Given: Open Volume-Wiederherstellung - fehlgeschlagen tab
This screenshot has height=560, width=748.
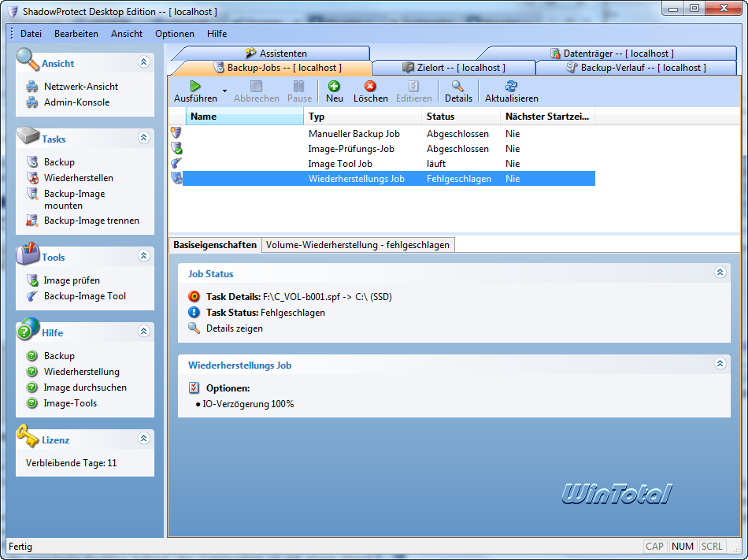Looking at the screenshot, I should tap(357, 245).
